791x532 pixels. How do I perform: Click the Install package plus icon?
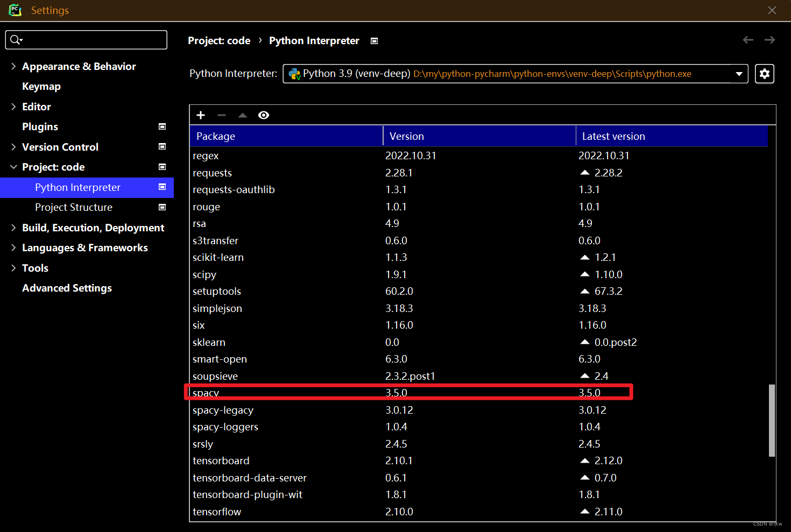201,115
